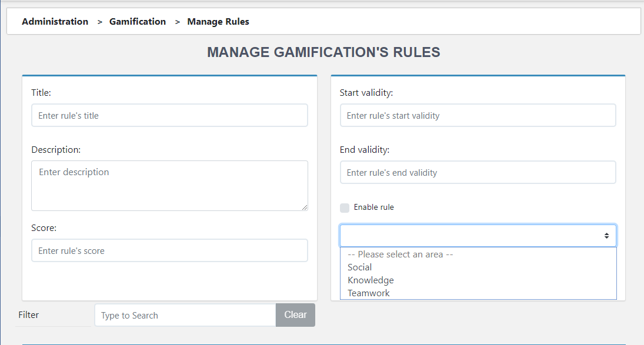Choose the placeholder 'Please select an area' option
The image size is (644, 345).
(478, 254)
